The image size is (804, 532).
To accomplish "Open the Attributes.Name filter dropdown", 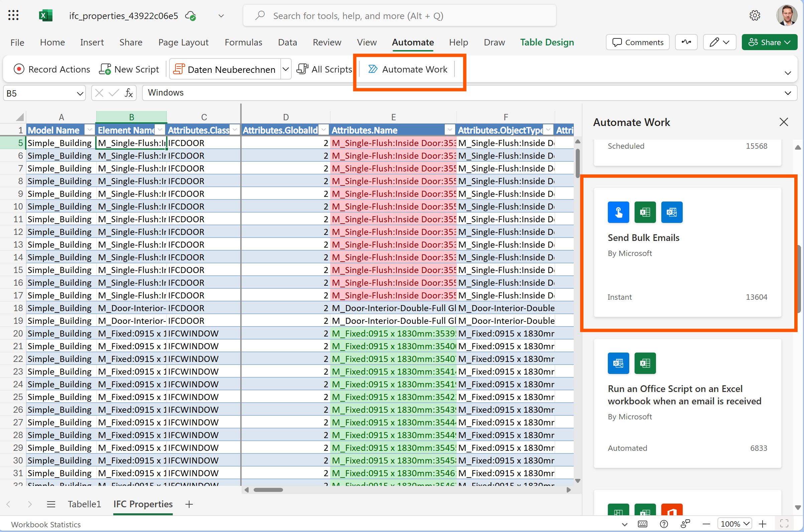I will point(449,130).
